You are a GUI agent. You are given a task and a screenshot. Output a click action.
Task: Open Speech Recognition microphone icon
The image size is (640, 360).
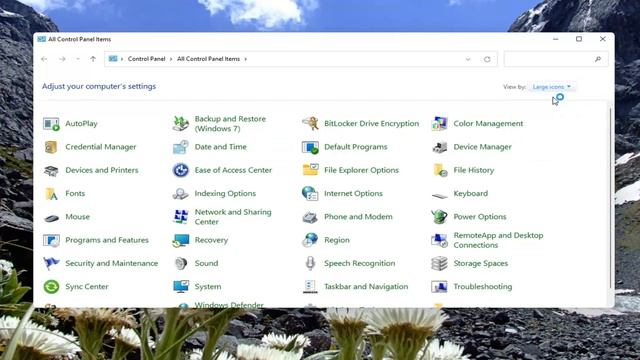coord(310,264)
